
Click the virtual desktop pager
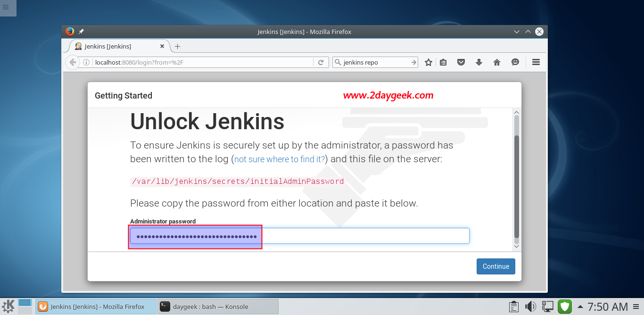point(25,307)
